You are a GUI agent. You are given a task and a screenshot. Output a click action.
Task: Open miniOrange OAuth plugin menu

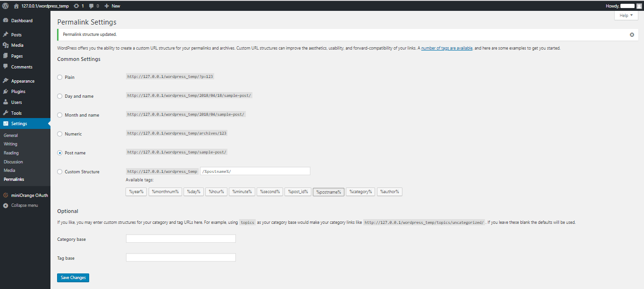tap(29, 195)
